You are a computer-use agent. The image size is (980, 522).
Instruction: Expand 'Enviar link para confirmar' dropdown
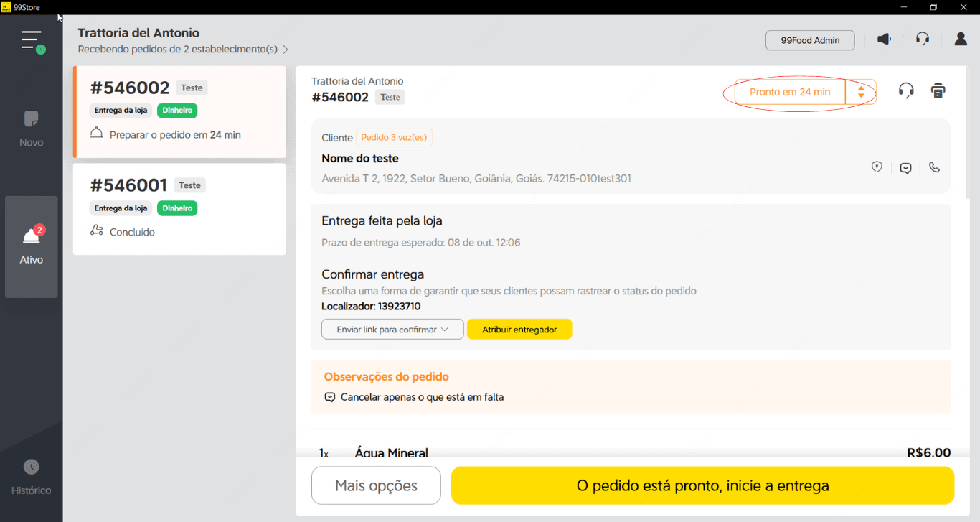point(392,330)
